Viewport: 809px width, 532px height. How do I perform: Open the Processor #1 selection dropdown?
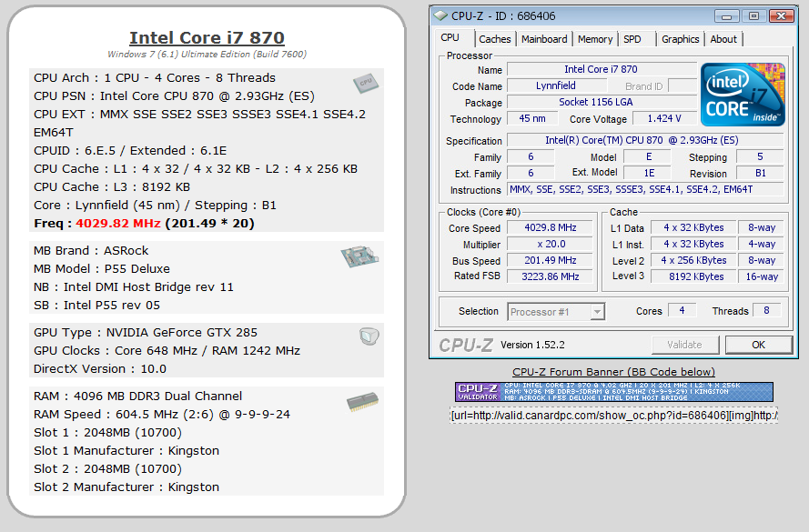click(x=556, y=312)
